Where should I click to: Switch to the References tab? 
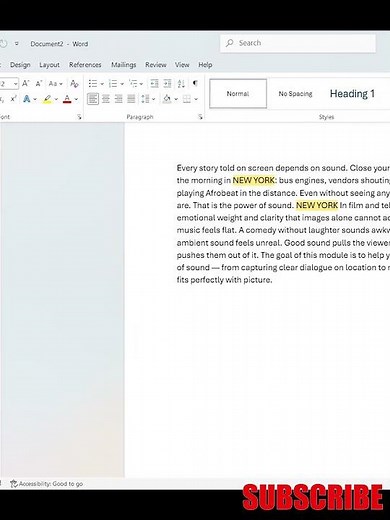(85, 65)
